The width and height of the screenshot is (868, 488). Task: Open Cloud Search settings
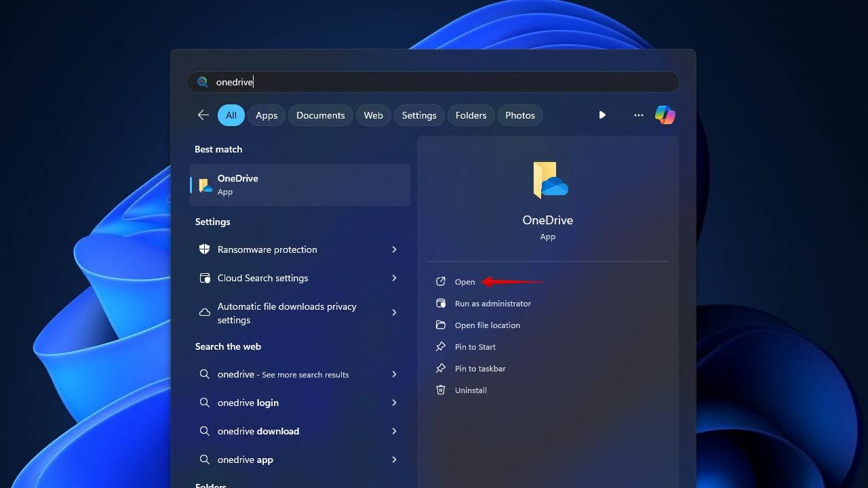(x=262, y=278)
